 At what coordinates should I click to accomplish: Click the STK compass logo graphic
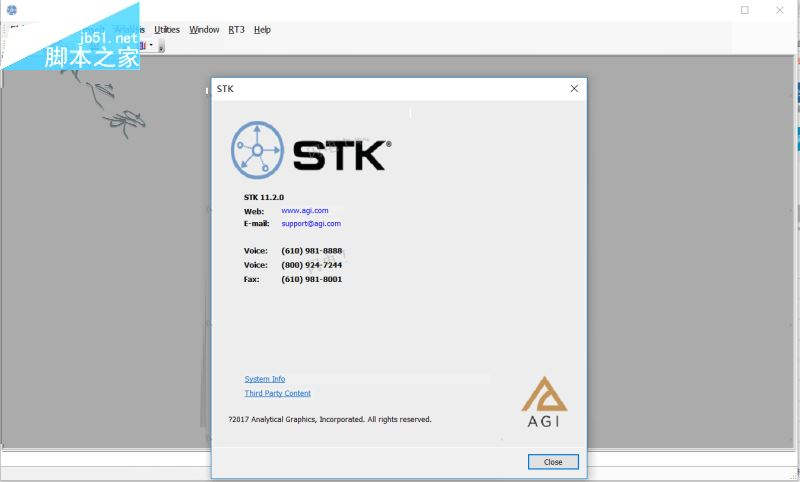click(x=257, y=150)
